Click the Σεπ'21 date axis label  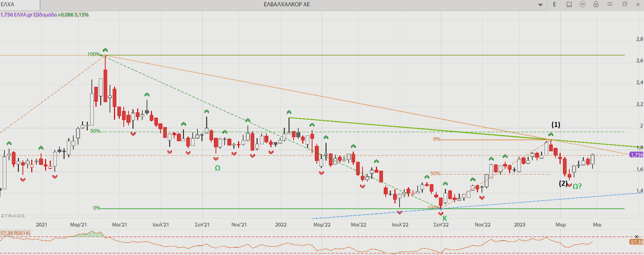point(202,225)
